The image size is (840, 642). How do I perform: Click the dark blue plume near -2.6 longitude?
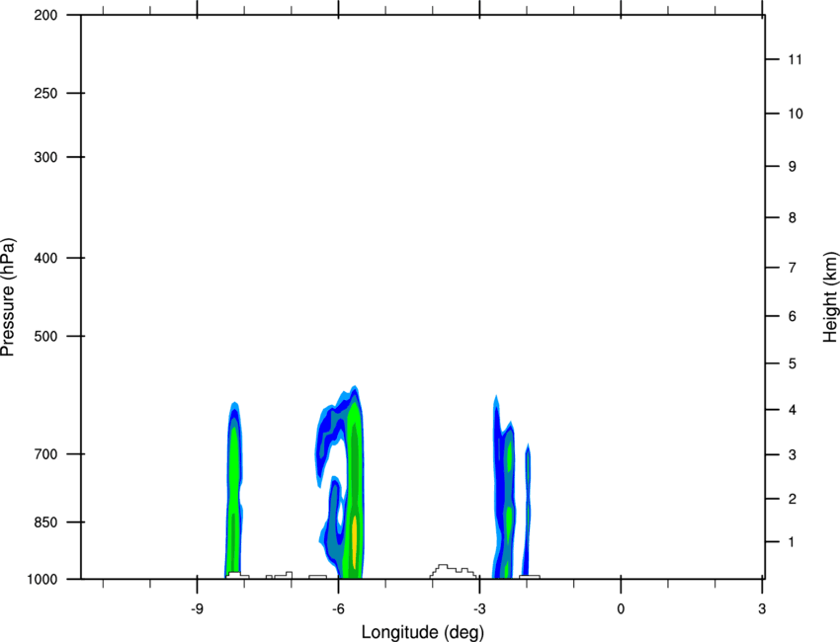tap(500, 474)
